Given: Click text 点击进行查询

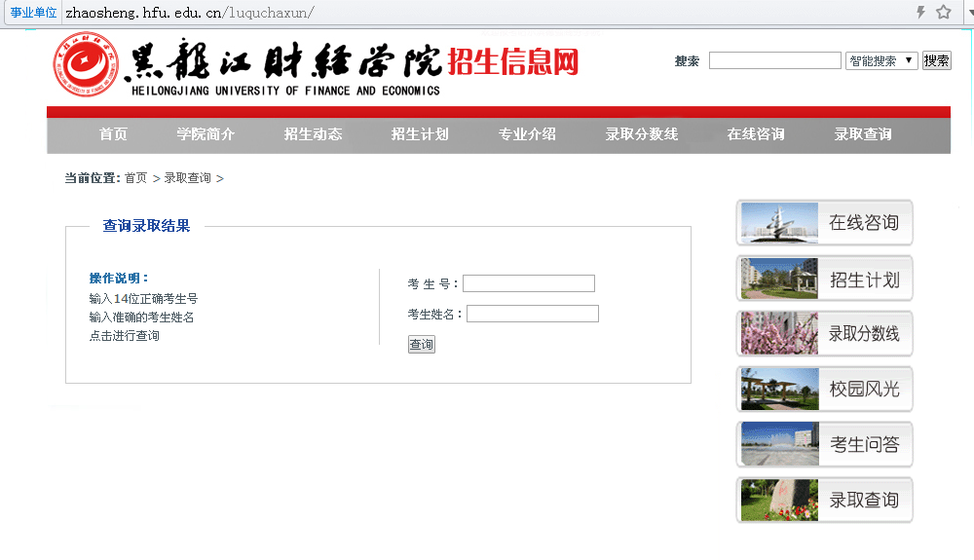Looking at the screenshot, I should [125, 336].
